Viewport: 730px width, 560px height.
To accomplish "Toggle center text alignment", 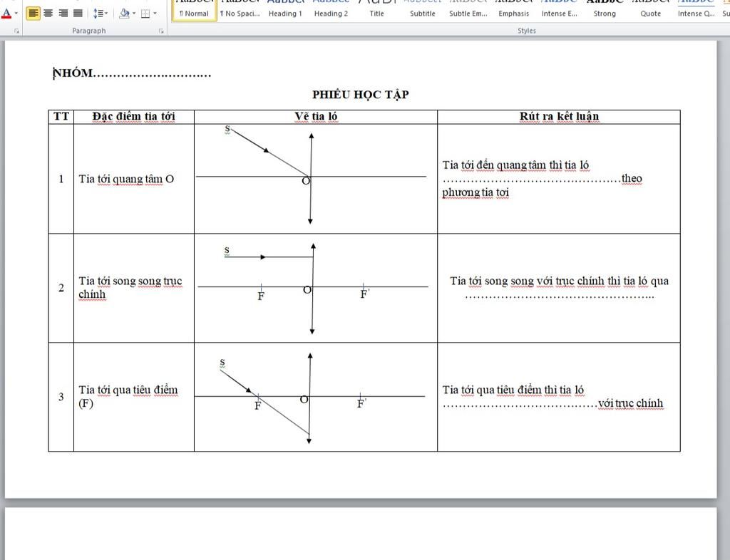I will click(x=48, y=14).
